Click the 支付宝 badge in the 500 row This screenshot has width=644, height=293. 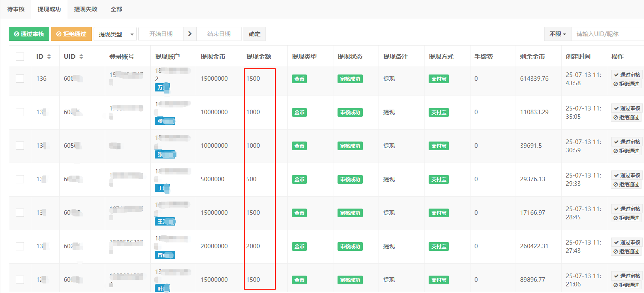tap(439, 180)
